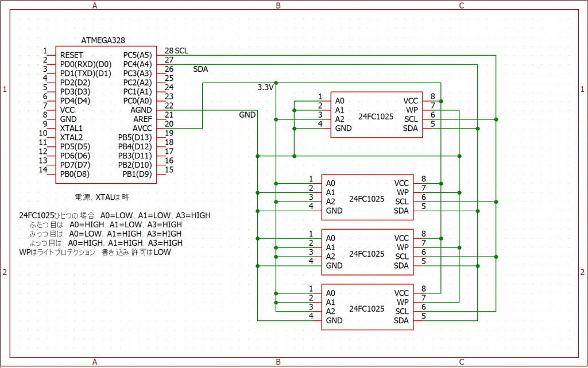Click the SDA pin of the bottommost 24FC1025
This screenshot has height=368, width=588.
(402, 320)
